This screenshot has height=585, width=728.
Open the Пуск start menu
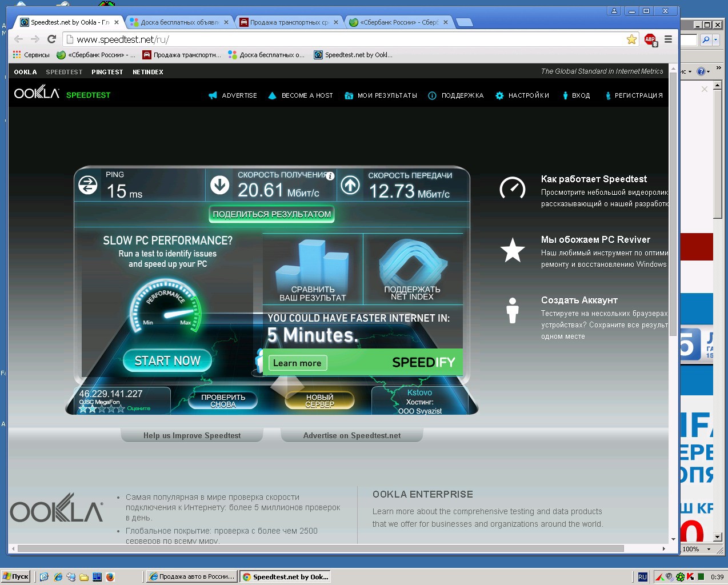click(16, 576)
